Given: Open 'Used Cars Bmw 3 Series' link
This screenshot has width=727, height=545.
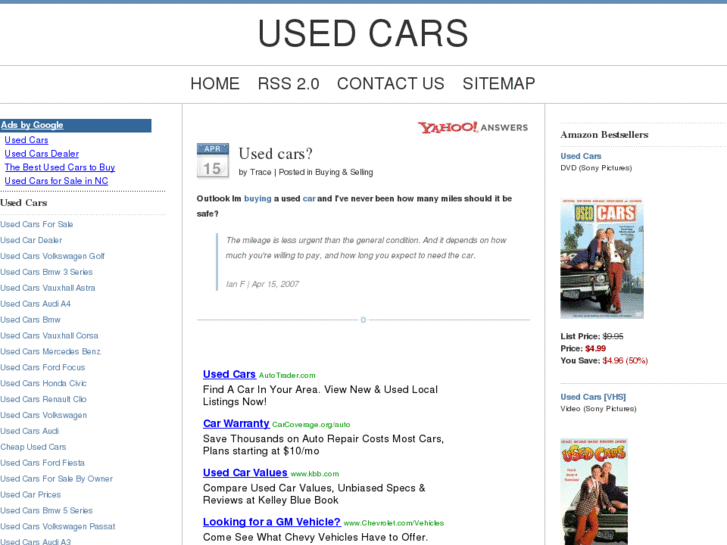Looking at the screenshot, I should click(46, 272).
